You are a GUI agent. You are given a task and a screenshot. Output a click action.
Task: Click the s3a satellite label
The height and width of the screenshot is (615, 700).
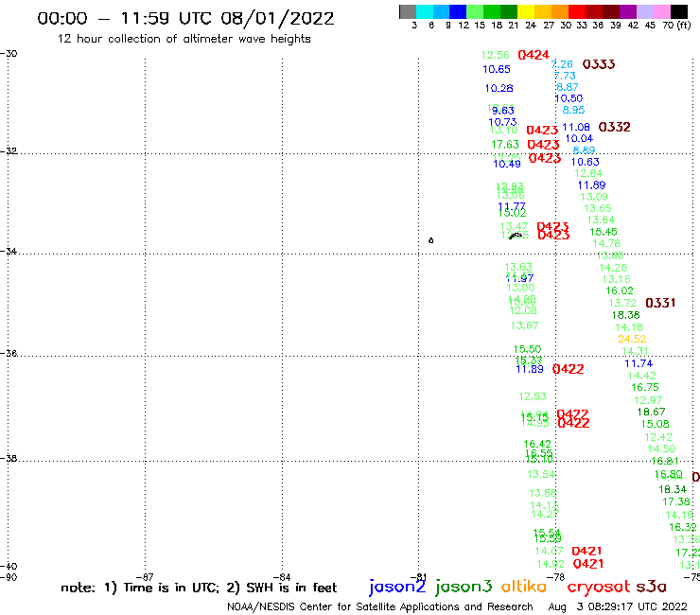(x=652, y=587)
